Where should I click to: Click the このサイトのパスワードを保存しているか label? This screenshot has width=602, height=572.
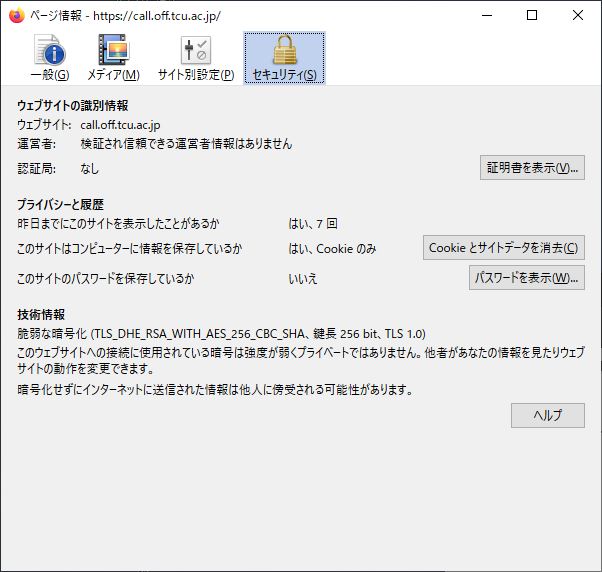pos(106,278)
